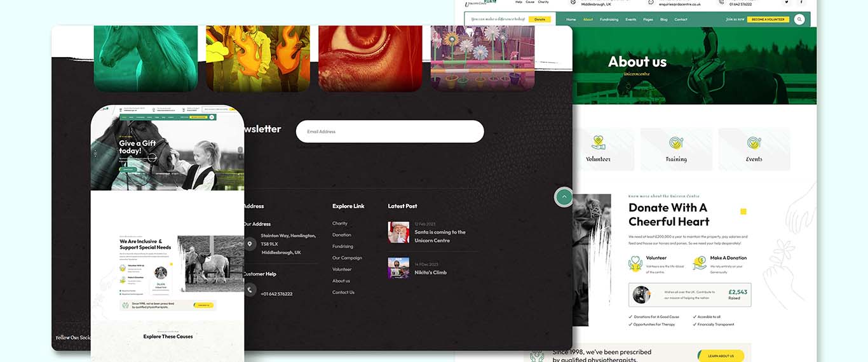Screen dimensions: 868x362
Task: Click the search magnifier icon in navbar
Action: (799, 20)
